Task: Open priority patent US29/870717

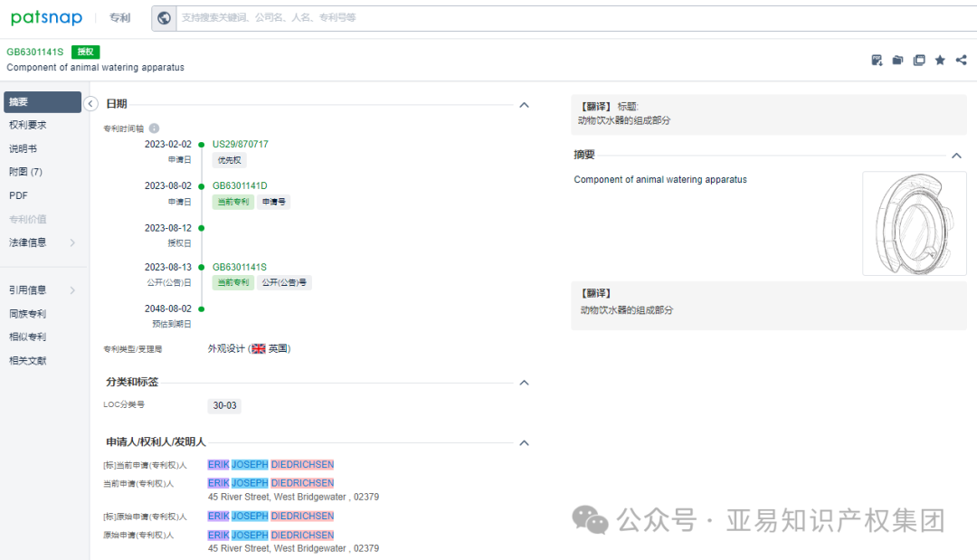Action: pos(240,144)
